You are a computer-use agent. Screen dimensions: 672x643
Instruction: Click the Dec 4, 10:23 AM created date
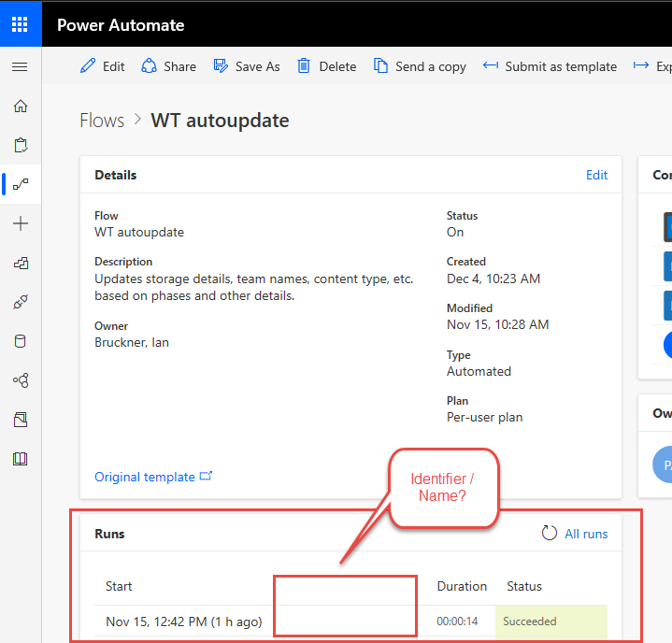[x=493, y=279]
